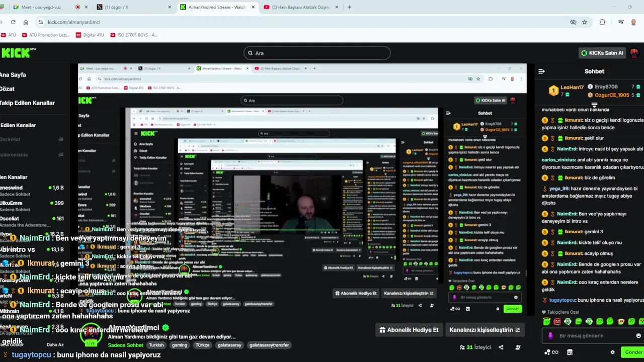Image resolution: width=644 pixels, height=362 pixels.
Task: Click the KICK logo in the header
Action: click(18, 53)
